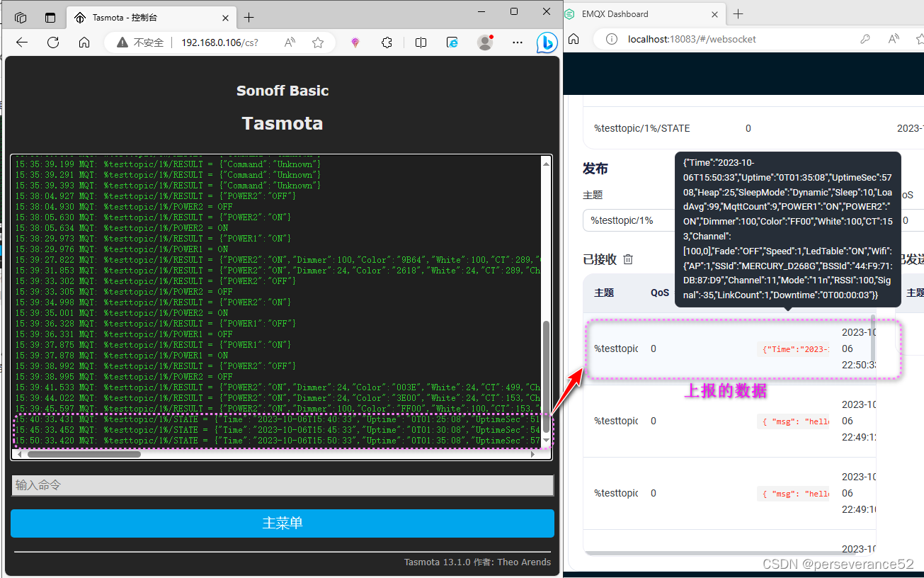Image resolution: width=924 pixels, height=578 pixels.
Task: Close the Tasmota - 控制台 tab
Action: 225,18
